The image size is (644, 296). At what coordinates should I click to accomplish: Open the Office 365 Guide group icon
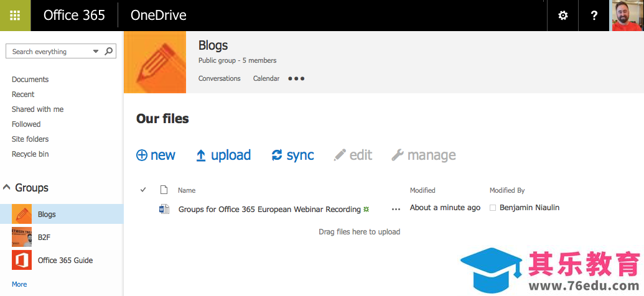tap(22, 260)
